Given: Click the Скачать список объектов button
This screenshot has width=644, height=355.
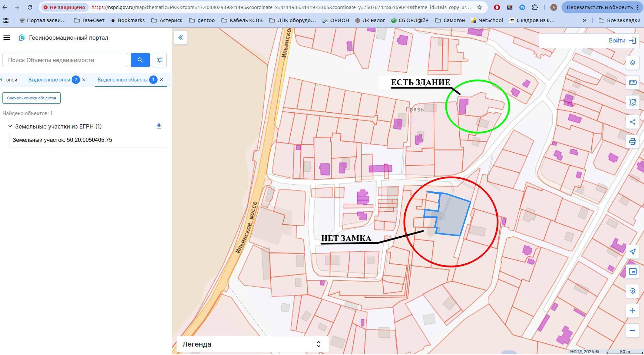Looking at the screenshot, I should [32, 98].
